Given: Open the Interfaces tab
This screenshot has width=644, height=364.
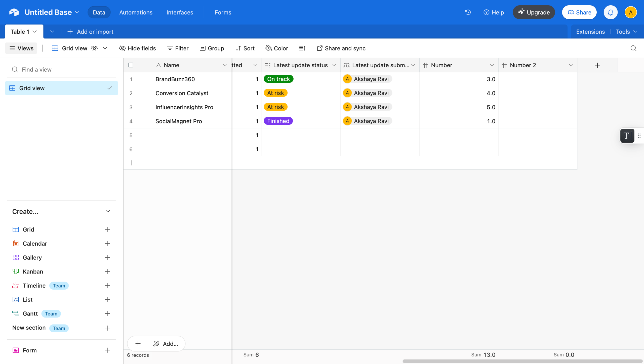Looking at the screenshot, I should tap(180, 12).
